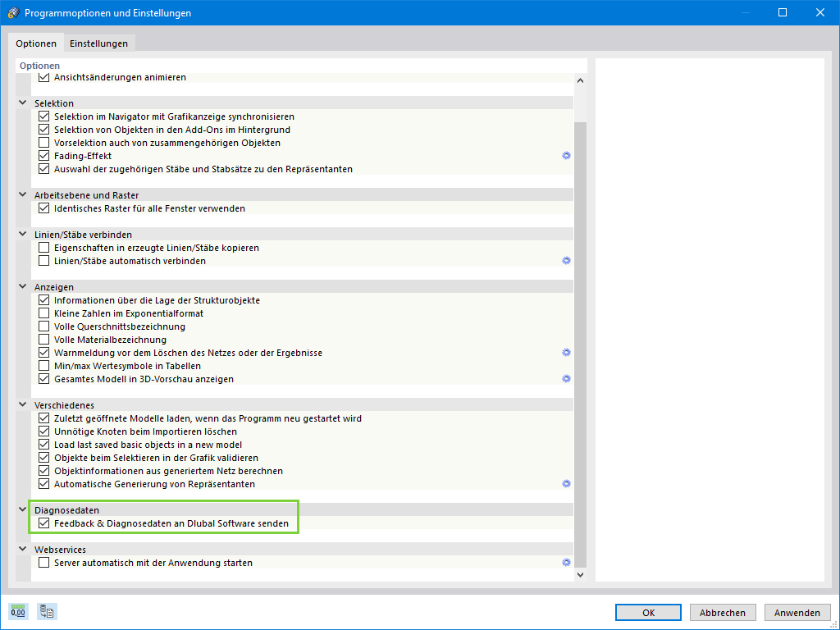The image size is (840, 630).
Task: Toggle Gesamtes Modell in 3D-Vorschau anzeigen
Action: click(44, 379)
